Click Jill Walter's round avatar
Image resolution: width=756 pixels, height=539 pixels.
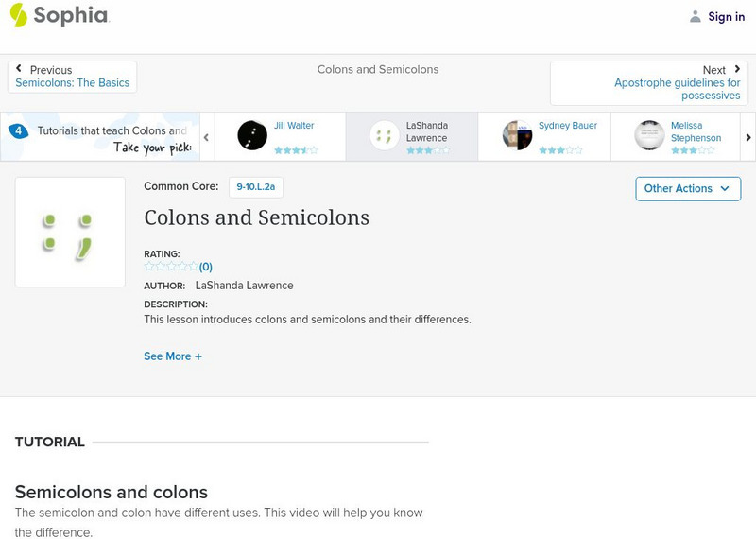[x=252, y=135]
